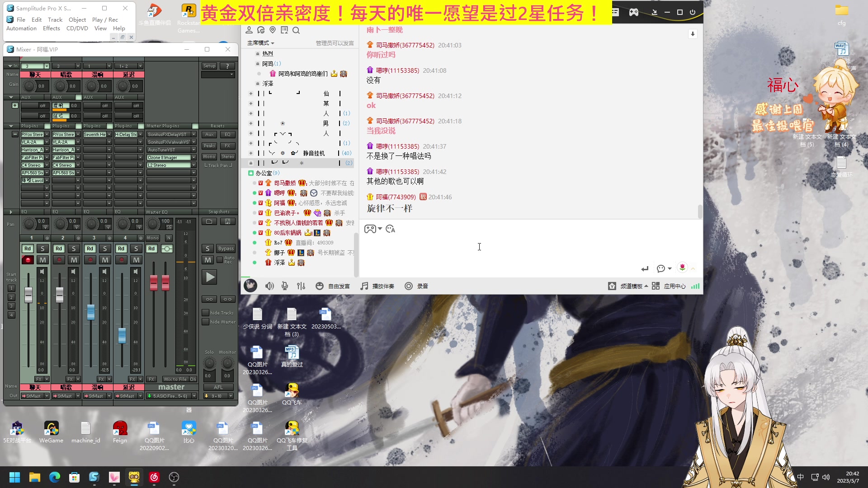Click the Bypass button in mixer
The width and height of the screenshot is (868, 488).
point(226,249)
